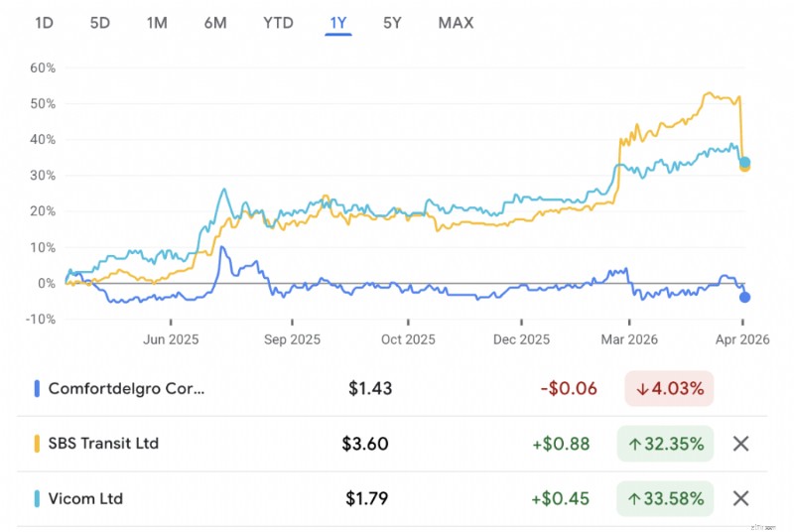Switch chart to 5Y range
The height and width of the screenshot is (532, 794).
[x=392, y=23]
